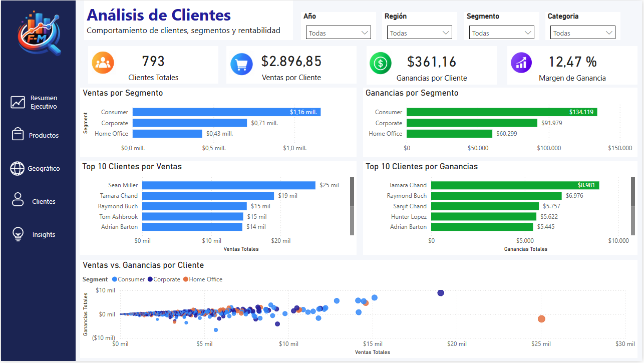Click the $361,16 Ganancias por Cliente value
644x363 pixels.
tap(432, 62)
